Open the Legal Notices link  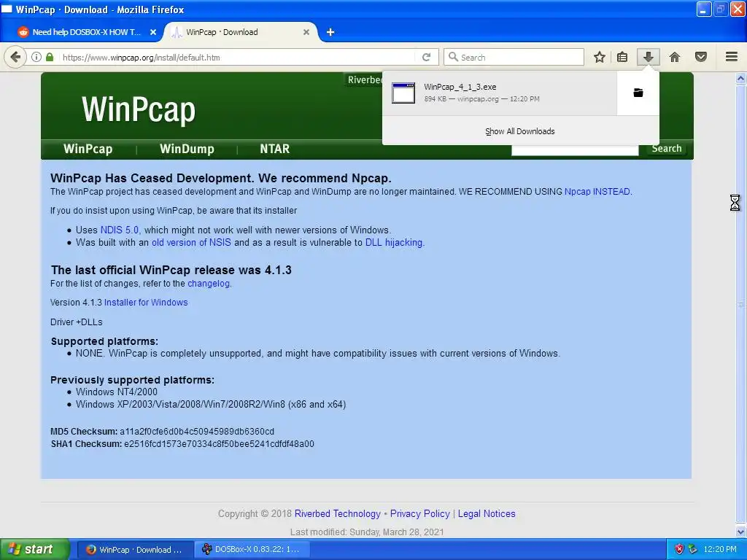click(x=487, y=514)
